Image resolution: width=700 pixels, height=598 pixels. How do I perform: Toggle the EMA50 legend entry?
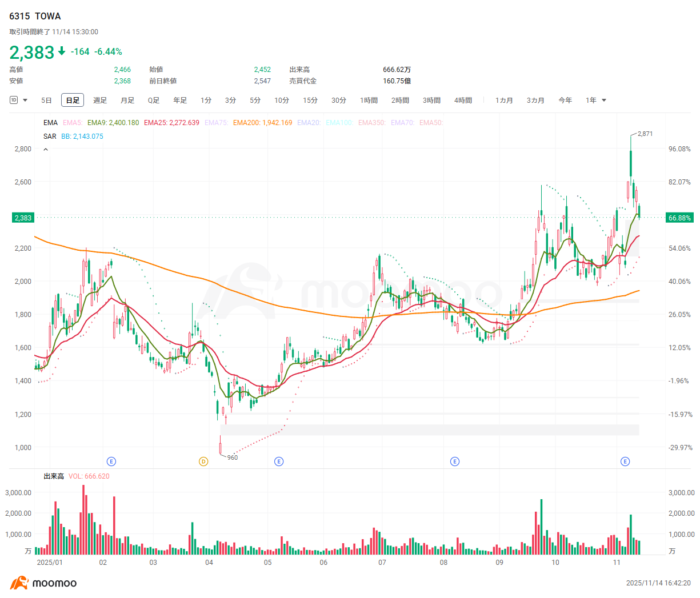[x=431, y=123]
